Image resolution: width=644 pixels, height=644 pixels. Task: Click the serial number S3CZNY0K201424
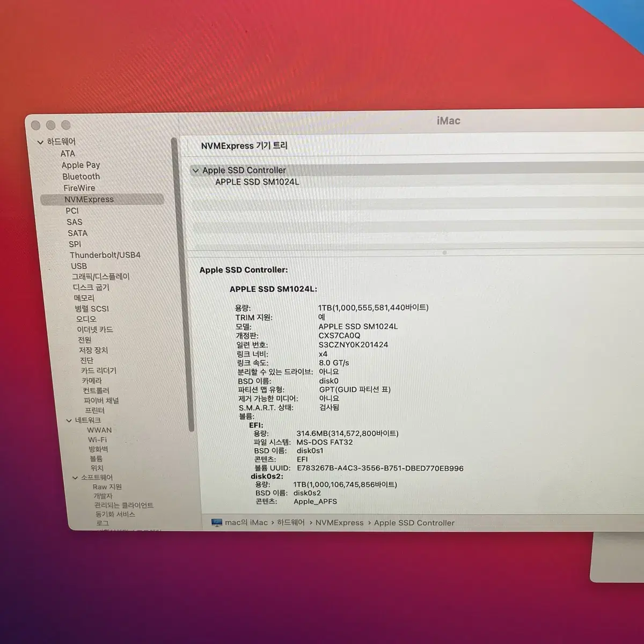click(353, 345)
